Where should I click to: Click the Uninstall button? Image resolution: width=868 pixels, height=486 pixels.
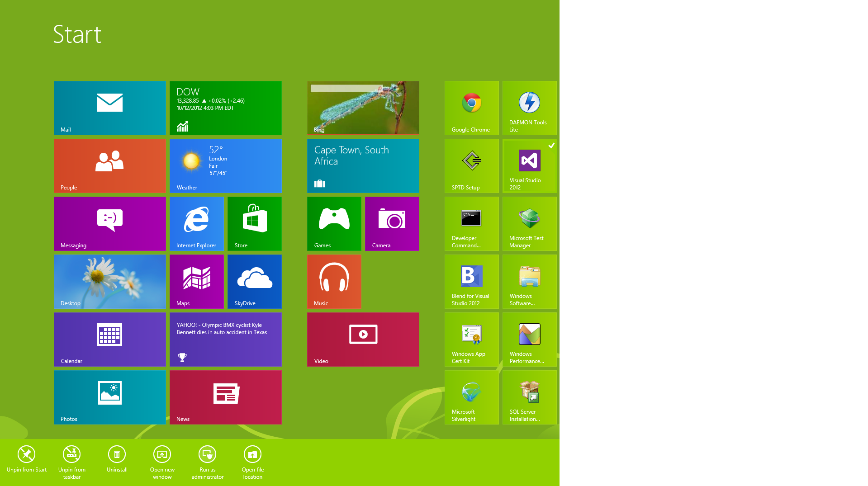point(117,459)
